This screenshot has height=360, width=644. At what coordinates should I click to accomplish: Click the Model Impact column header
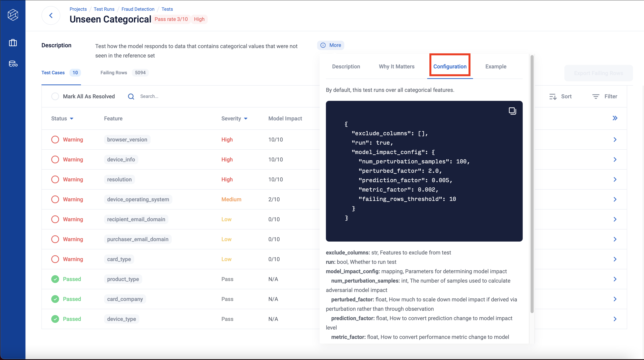point(285,119)
